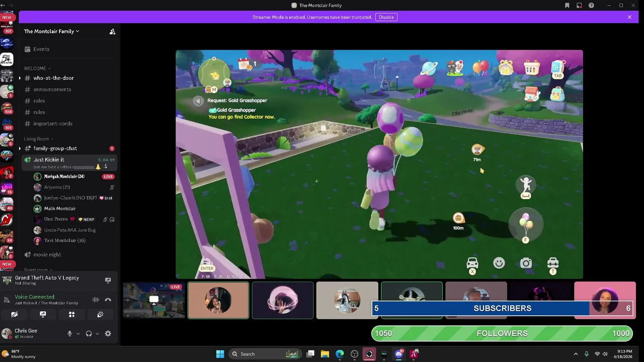Screen dimensions: 644x362
Task: Select the pink-background participant tile
Action: (605, 301)
